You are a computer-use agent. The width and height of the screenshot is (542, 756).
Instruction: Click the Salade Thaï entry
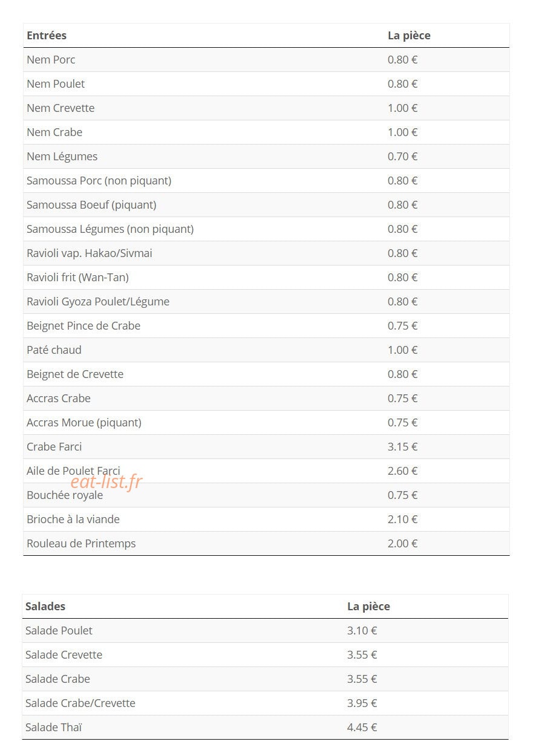(x=53, y=728)
